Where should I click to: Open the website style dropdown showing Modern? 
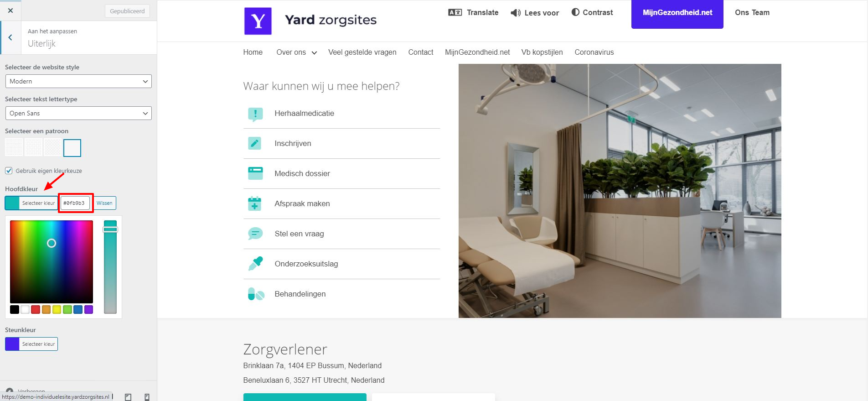click(78, 81)
